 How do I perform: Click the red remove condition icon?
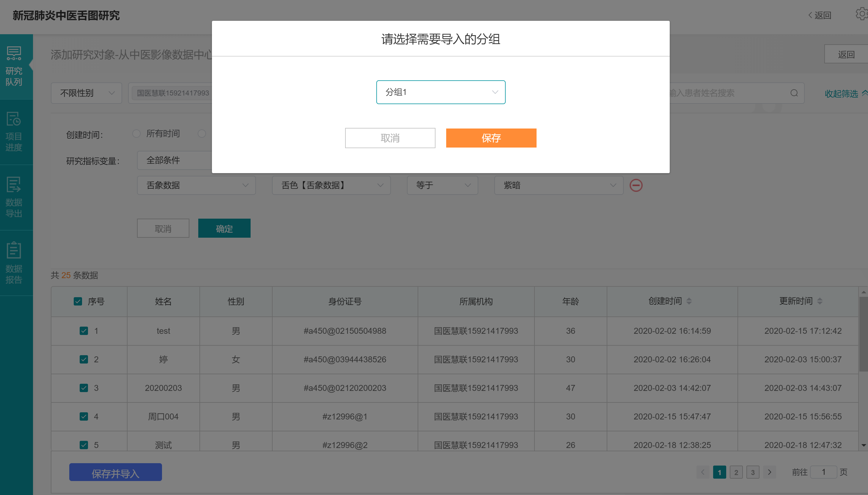636,185
